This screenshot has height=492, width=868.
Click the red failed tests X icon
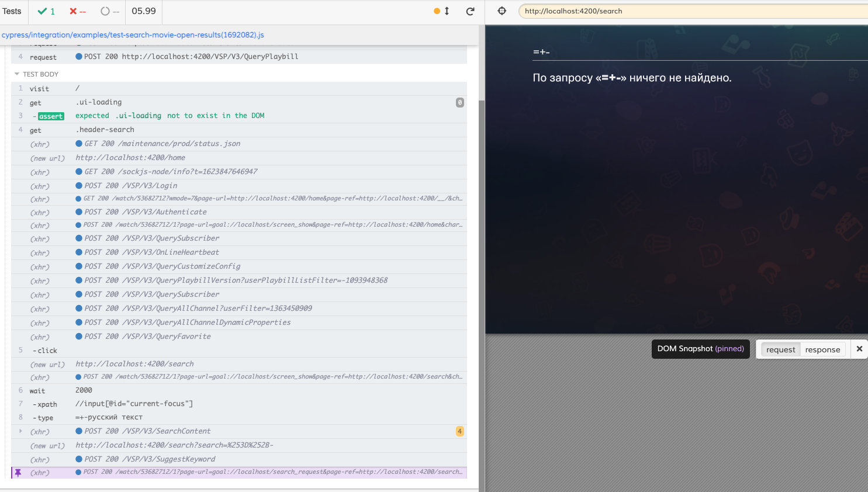[74, 12]
